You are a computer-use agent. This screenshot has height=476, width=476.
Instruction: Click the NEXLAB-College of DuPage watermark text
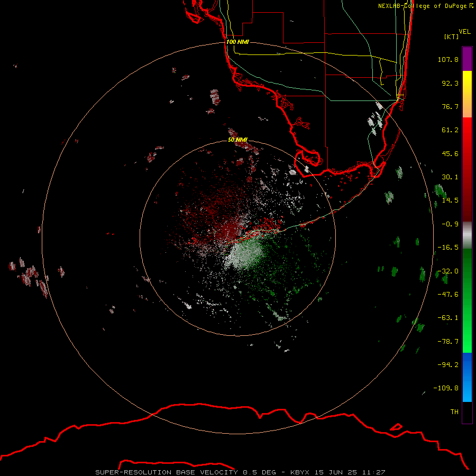click(425, 6)
